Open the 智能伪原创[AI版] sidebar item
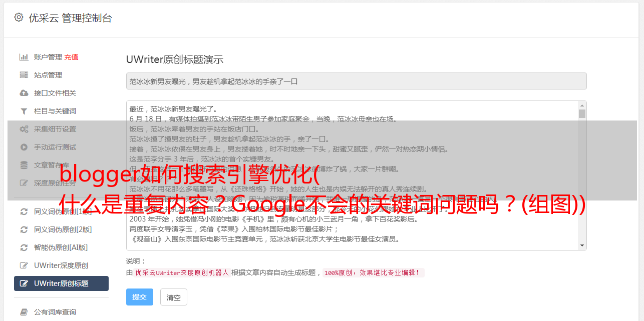The image size is (644, 321). point(61,247)
